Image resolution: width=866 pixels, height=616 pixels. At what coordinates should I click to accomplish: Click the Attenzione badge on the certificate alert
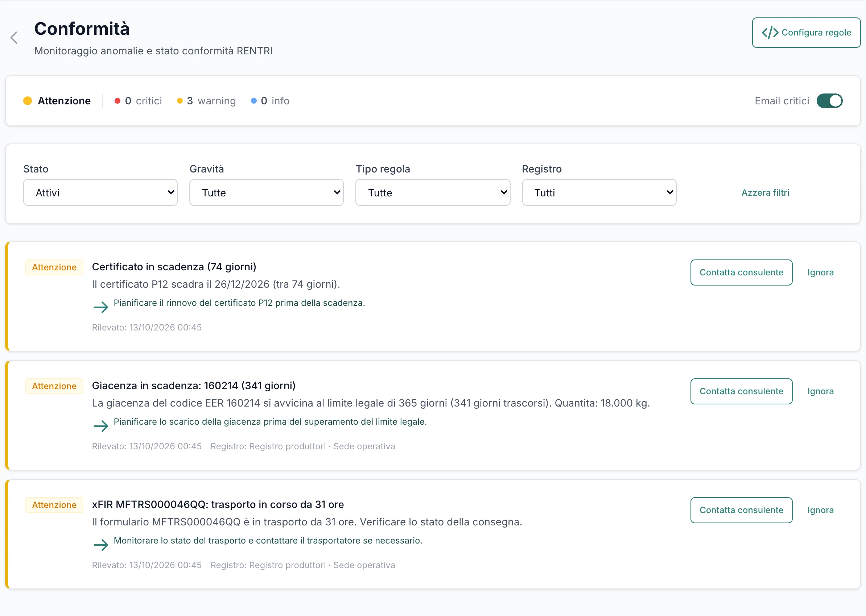pyautogui.click(x=54, y=267)
